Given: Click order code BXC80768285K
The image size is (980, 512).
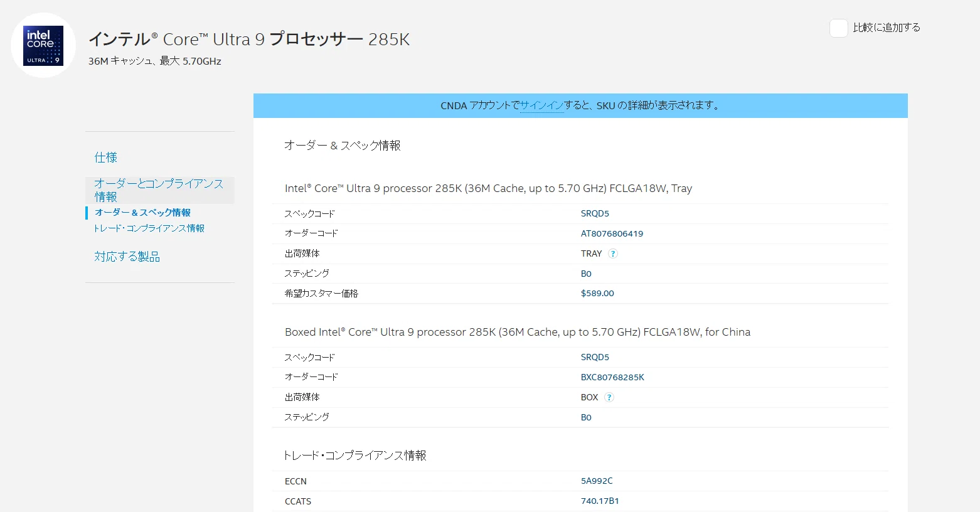Looking at the screenshot, I should [612, 377].
